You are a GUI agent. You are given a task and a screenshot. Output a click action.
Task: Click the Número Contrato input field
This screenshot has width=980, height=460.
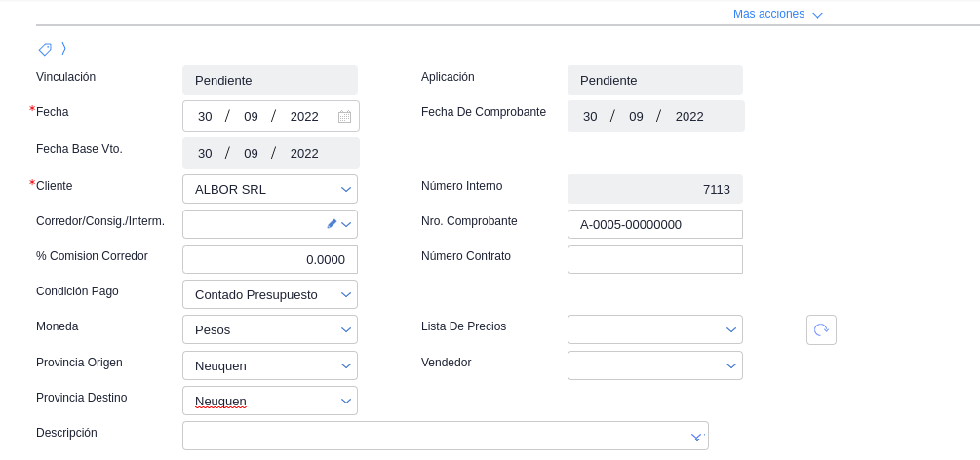point(654,259)
